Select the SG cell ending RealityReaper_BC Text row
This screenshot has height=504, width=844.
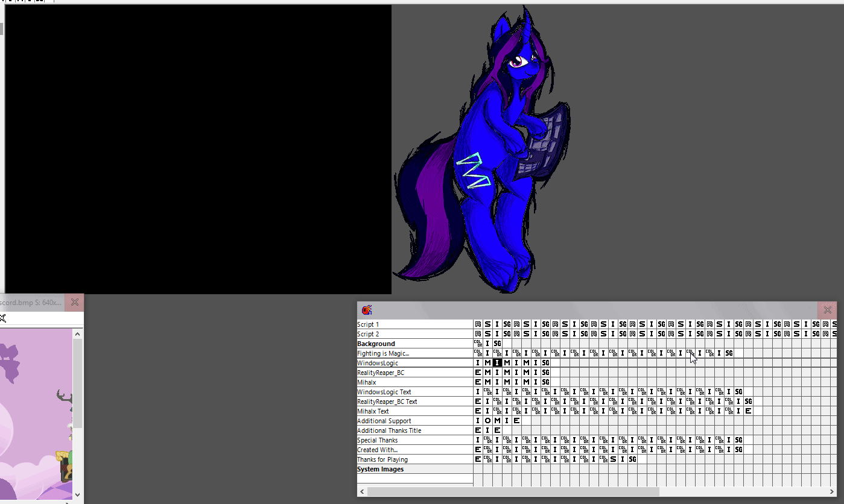click(x=749, y=402)
